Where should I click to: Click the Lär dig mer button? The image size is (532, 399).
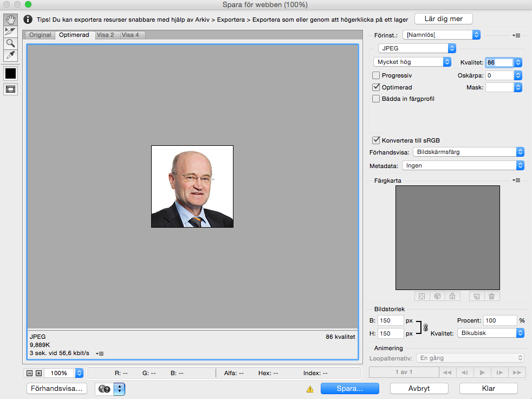click(x=444, y=18)
